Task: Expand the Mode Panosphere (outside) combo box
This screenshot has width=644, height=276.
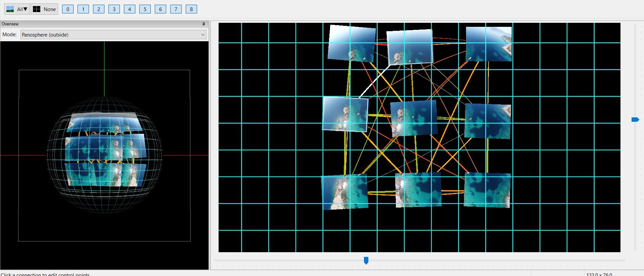Action: pos(113,35)
